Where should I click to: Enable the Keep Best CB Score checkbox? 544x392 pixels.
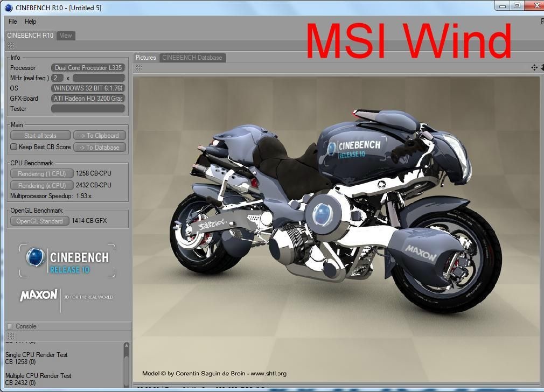14,147
